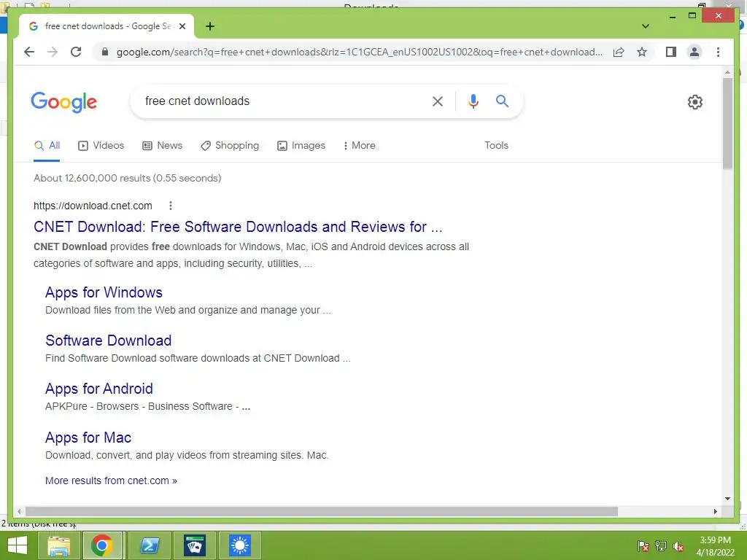Open Chrome three-dot menu

718,52
